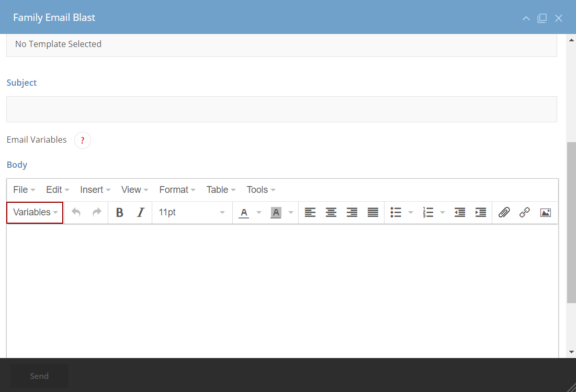Expand the text color picker options
576x392 pixels.
point(258,212)
